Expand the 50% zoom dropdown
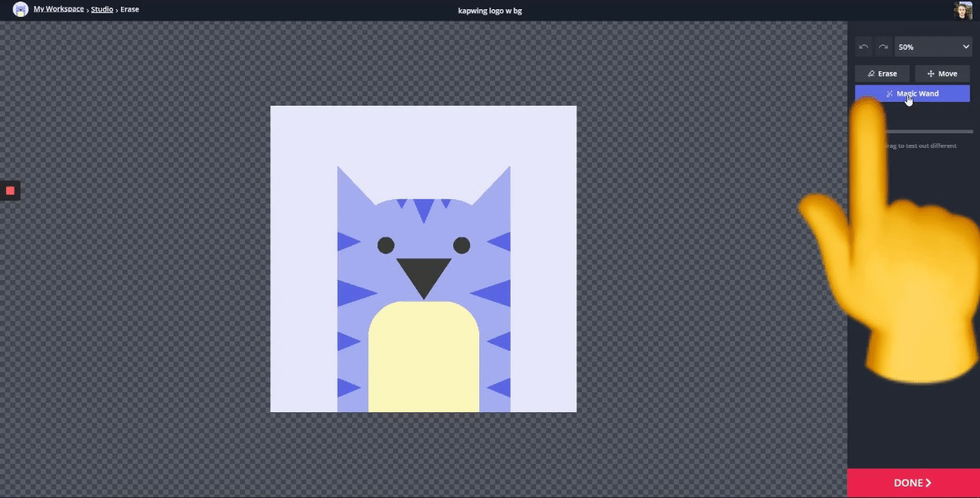The width and height of the screenshot is (980, 498). [933, 47]
